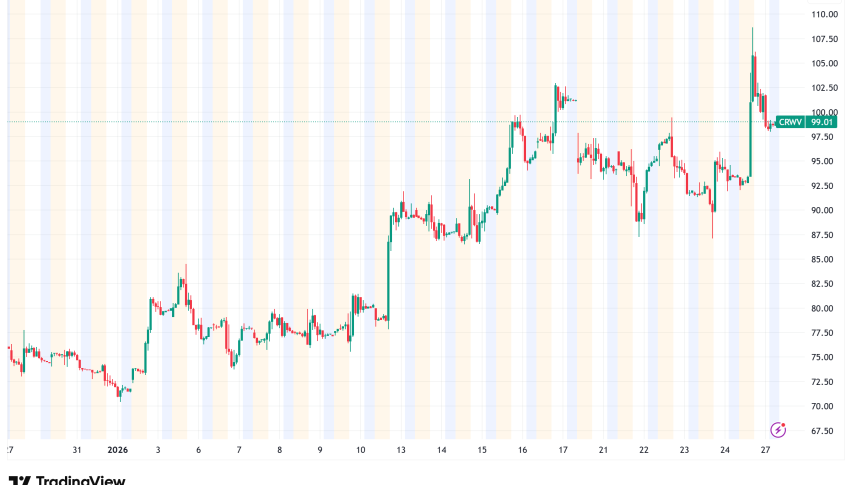Click date 31 on the time axis
The height and width of the screenshot is (485, 852).
pyautogui.click(x=76, y=451)
